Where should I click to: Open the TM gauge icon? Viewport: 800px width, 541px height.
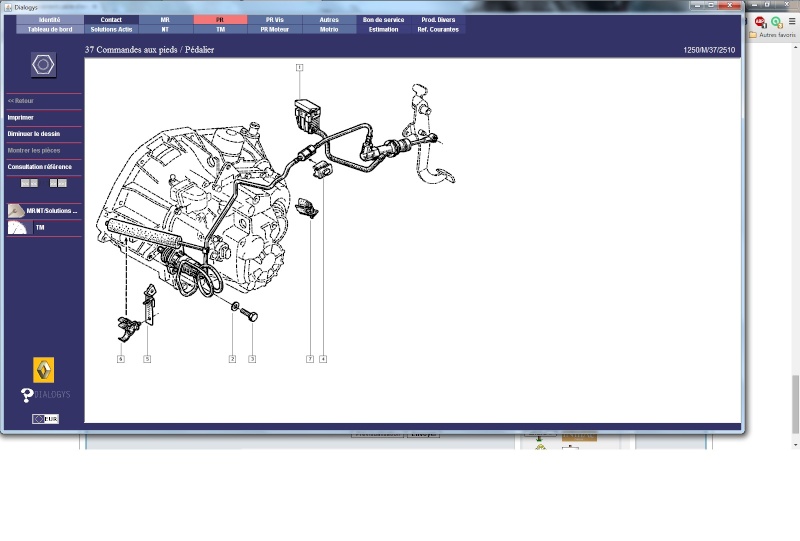pyautogui.click(x=17, y=228)
